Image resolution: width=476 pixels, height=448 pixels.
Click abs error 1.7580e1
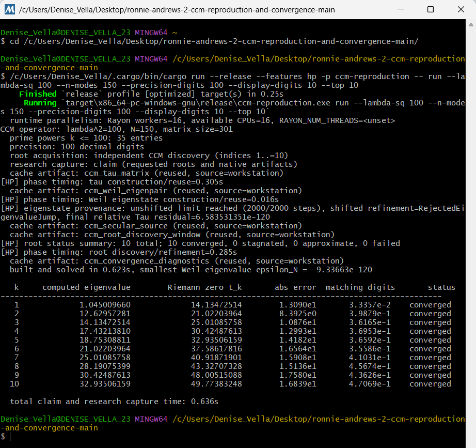[x=297, y=375]
